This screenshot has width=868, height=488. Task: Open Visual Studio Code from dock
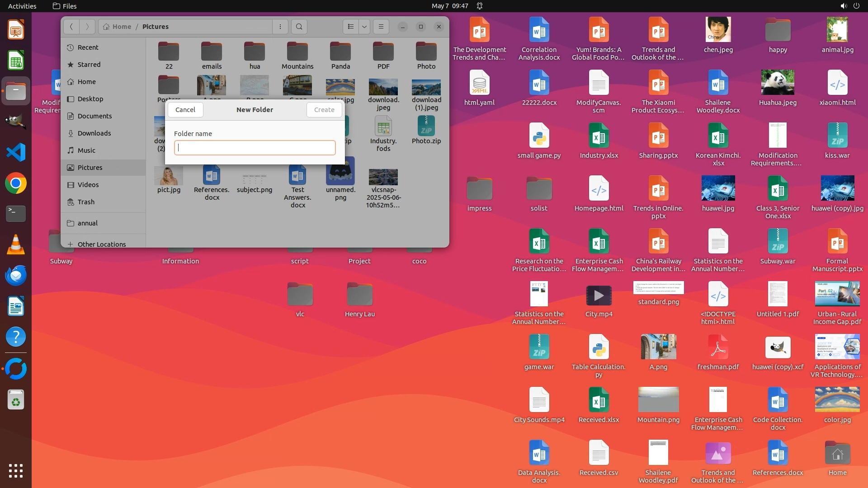pos(16,152)
